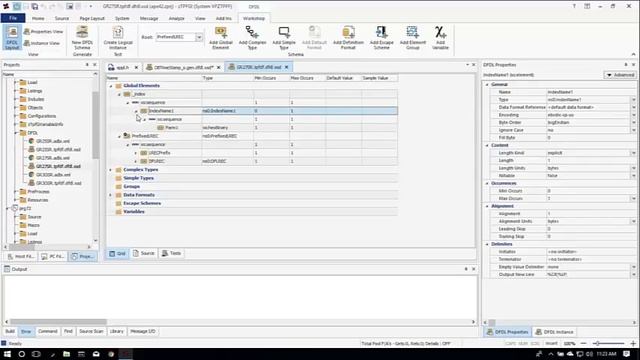Image resolution: width=640 pixels, height=360 pixels.
Task: Pin the DFDL Properties panel
Action: (x=626, y=64)
